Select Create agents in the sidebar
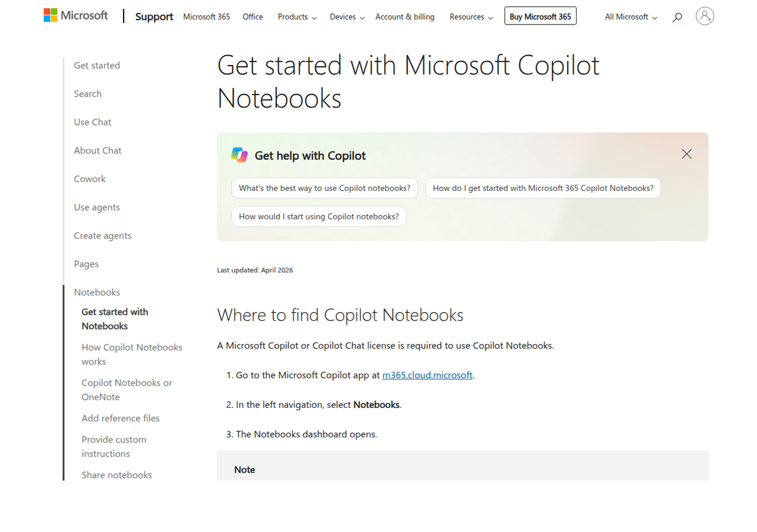 click(103, 236)
